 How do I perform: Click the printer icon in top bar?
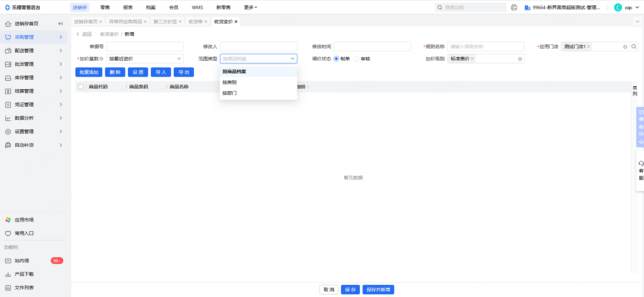point(514,7)
